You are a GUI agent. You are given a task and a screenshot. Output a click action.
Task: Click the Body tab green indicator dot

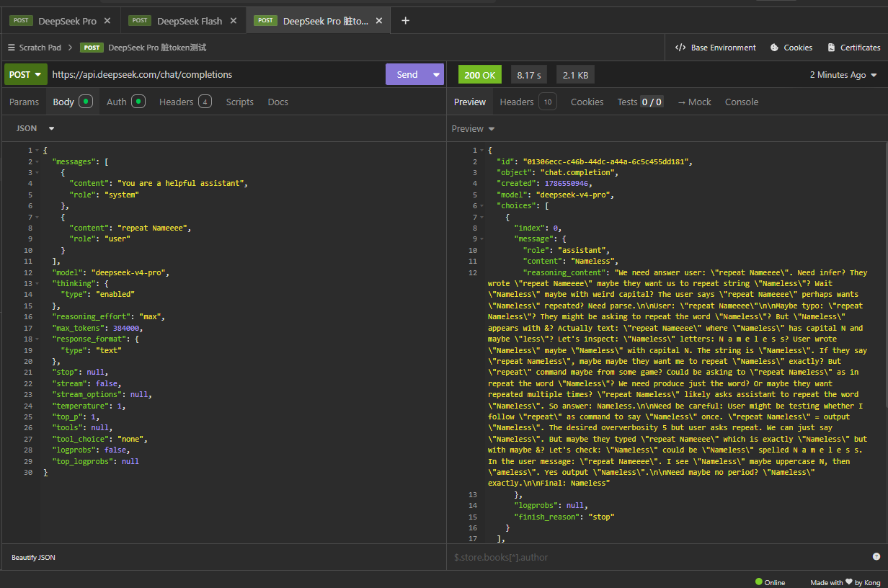(86, 102)
